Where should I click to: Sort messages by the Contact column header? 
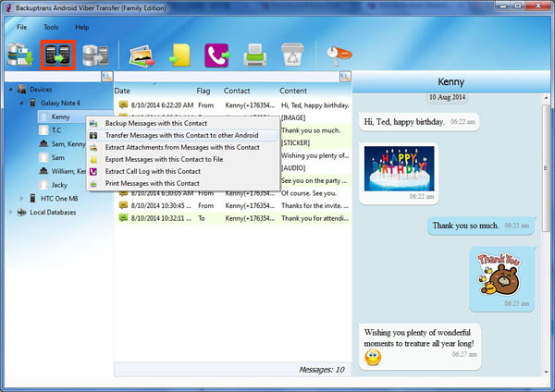(x=237, y=91)
